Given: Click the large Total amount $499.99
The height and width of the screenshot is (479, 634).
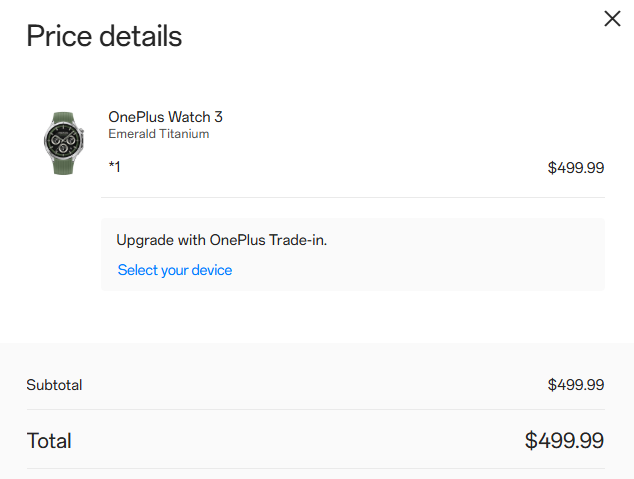Looking at the screenshot, I should pyautogui.click(x=564, y=441).
